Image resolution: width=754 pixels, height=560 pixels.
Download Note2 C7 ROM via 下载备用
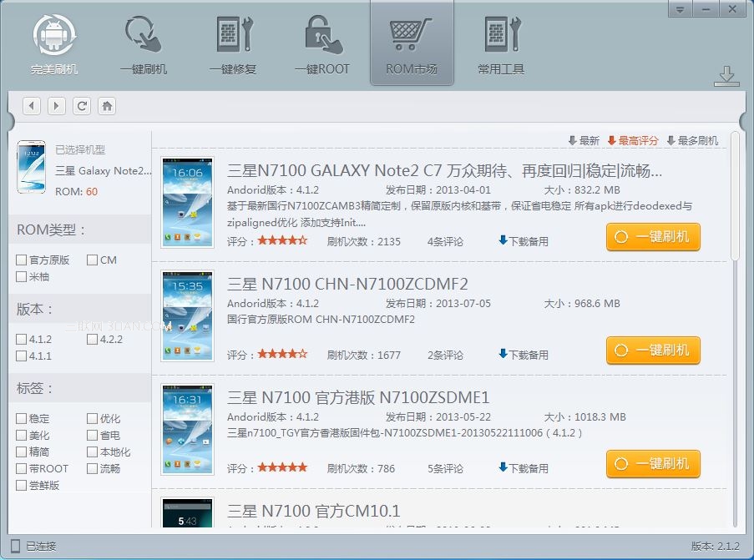[524, 241]
